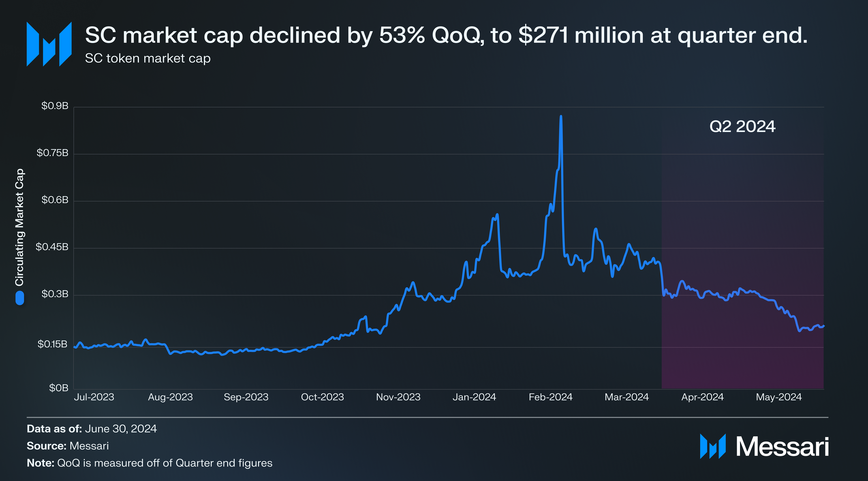Select the Jan-2024 x-axis label
This screenshot has height=481, width=868.
tap(474, 397)
